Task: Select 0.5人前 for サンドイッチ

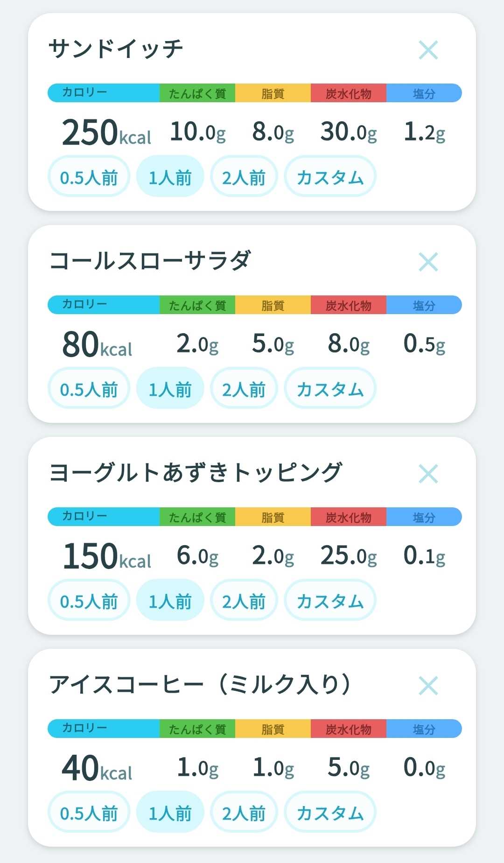Action: (x=89, y=176)
